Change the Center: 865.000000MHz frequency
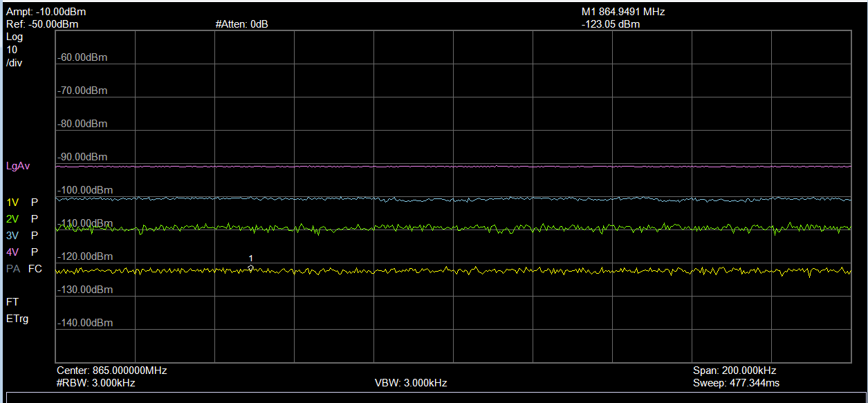The width and height of the screenshot is (868, 403). pos(111,371)
